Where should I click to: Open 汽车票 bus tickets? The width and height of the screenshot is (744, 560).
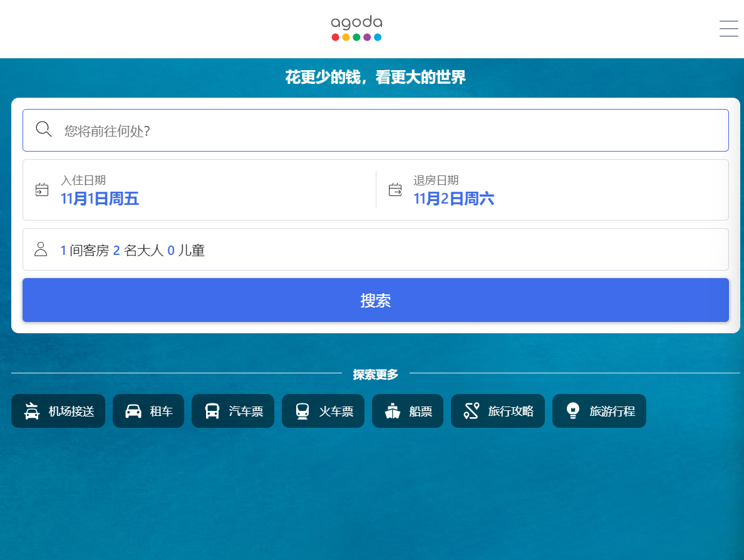click(232, 411)
